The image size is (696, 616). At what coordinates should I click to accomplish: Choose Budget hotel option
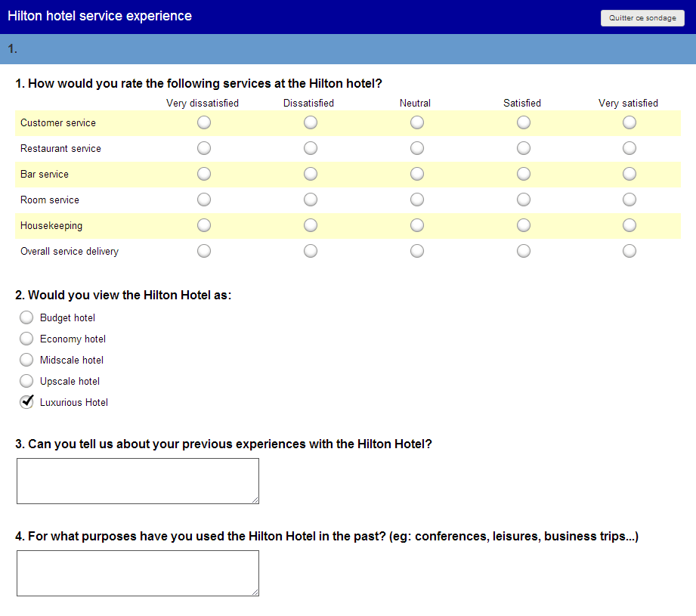[x=26, y=317]
